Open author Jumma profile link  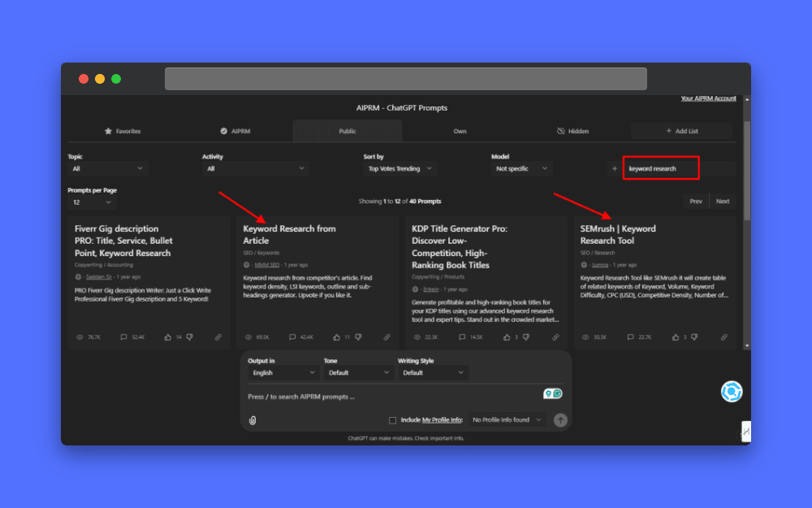pos(600,265)
